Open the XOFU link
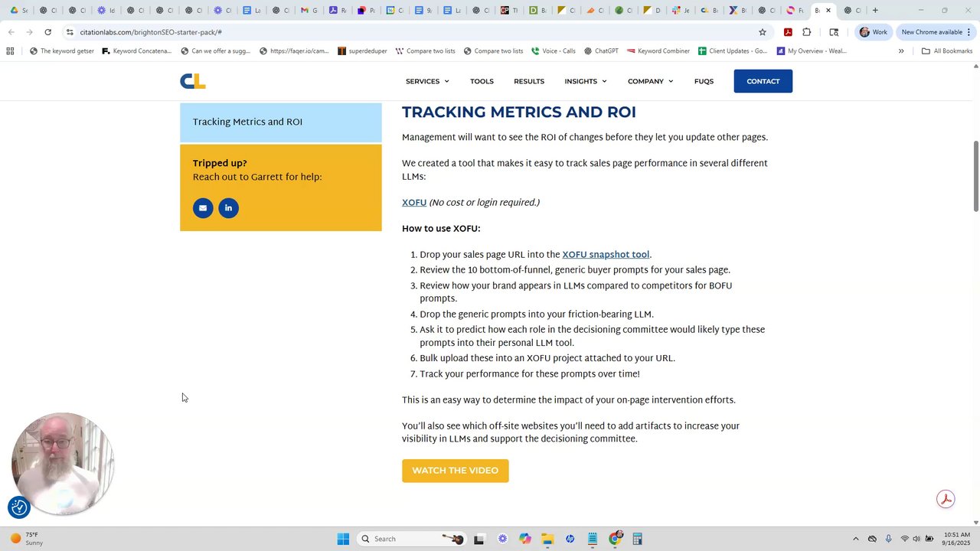 coord(414,203)
